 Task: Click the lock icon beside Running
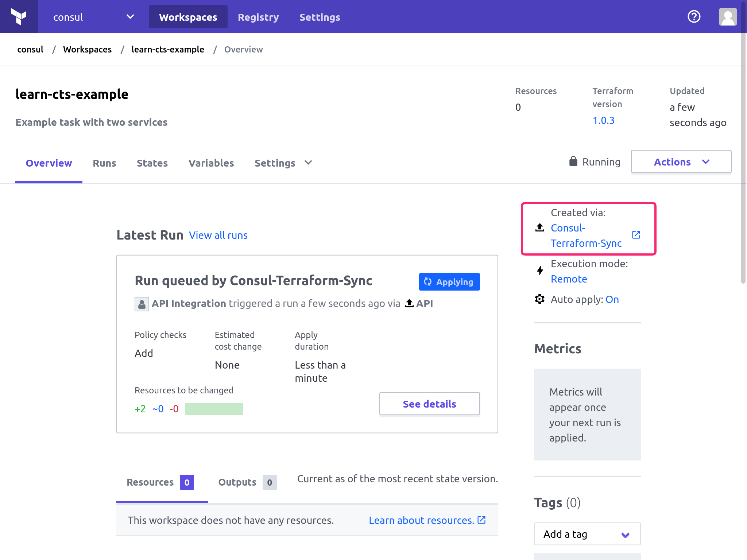click(x=573, y=161)
